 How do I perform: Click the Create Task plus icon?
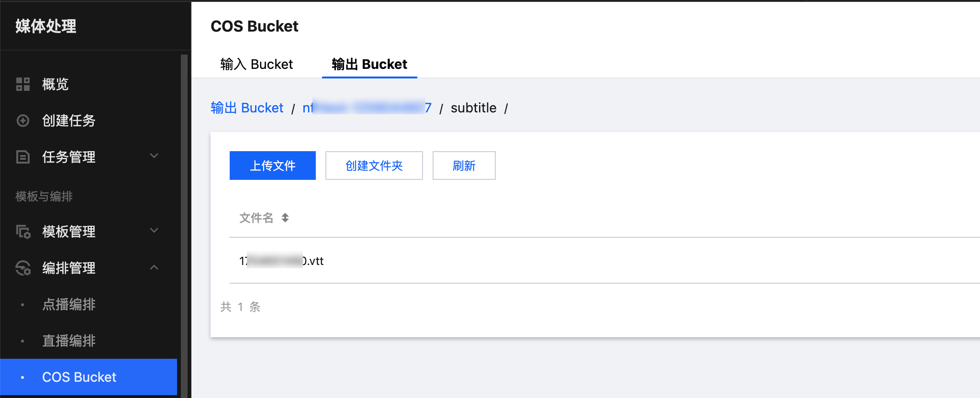[x=23, y=121]
